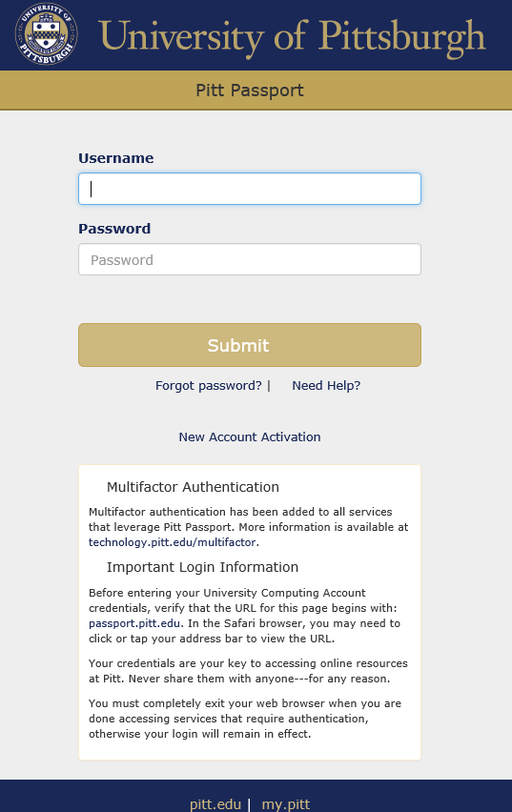Visit the my.pitt footer link
This screenshot has width=512, height=812.
point(286,804)
